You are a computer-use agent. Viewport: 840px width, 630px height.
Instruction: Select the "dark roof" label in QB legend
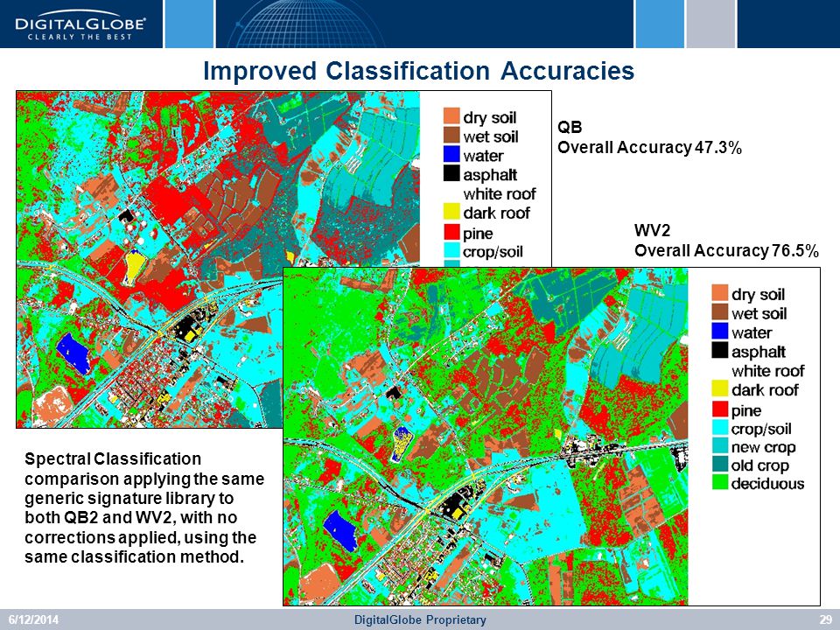click(x=497, y=213)
